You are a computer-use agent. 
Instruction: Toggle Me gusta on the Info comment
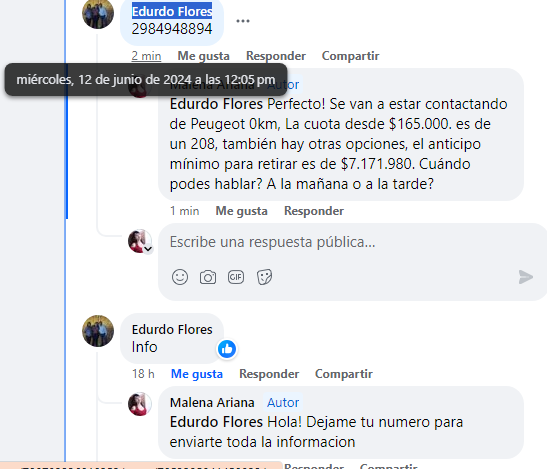(x=197, y=374)
